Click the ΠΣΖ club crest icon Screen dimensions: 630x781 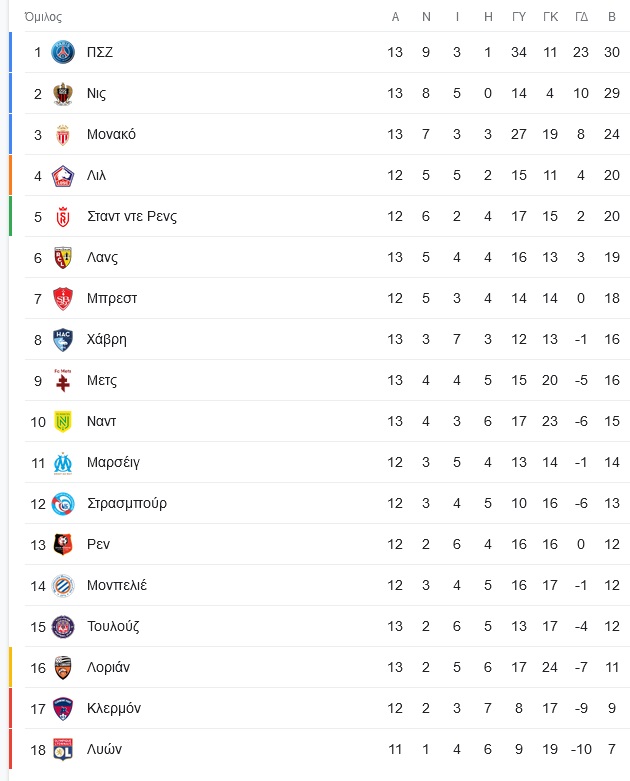(63, 52)
